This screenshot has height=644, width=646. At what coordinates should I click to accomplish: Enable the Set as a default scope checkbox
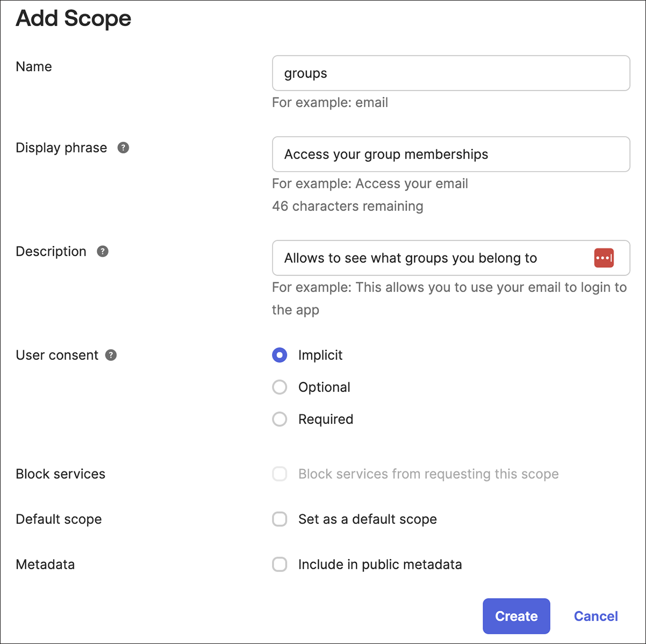[280, 519]
